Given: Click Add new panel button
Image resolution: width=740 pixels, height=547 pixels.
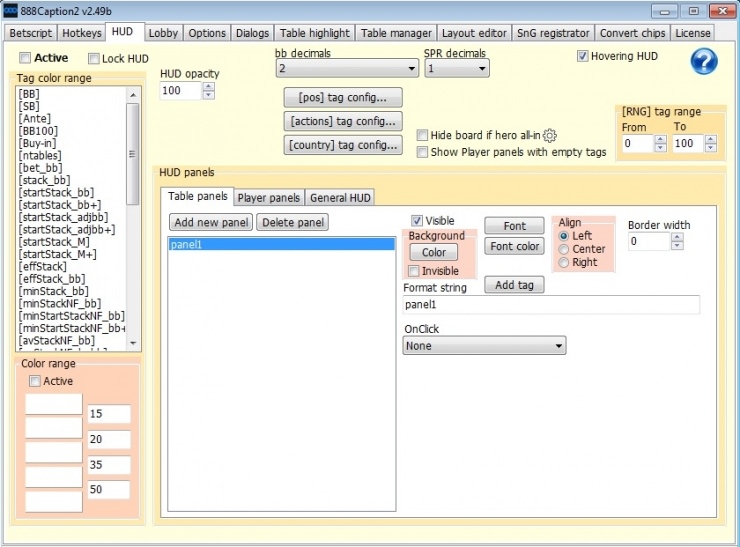Looking at the screenshot, I should coord(211,222).
